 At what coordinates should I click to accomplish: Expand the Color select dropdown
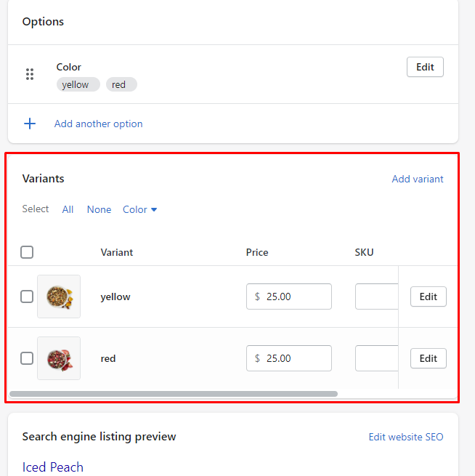[x=140, y=209]
